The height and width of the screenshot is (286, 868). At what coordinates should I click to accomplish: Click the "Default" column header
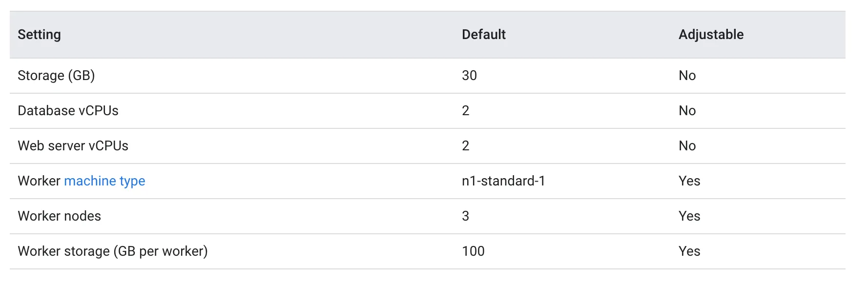pos(483,35)
